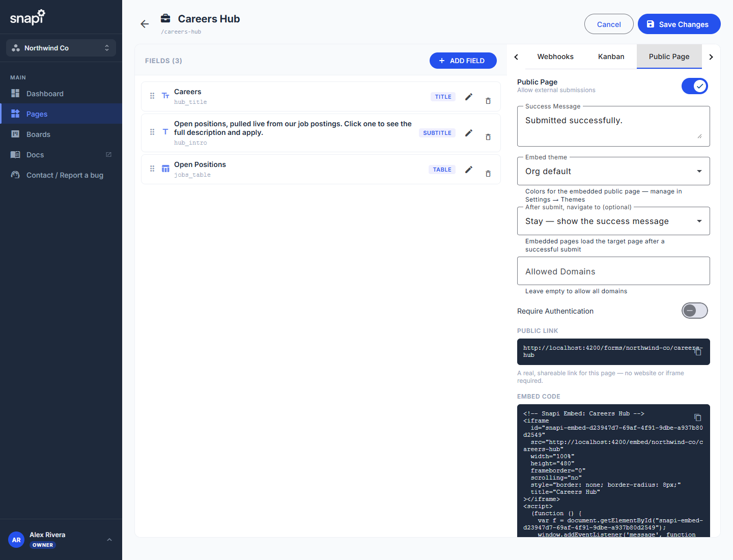Click the back arrow beside Careers Hub
The image size is (733, 560).
coord(145,24)
